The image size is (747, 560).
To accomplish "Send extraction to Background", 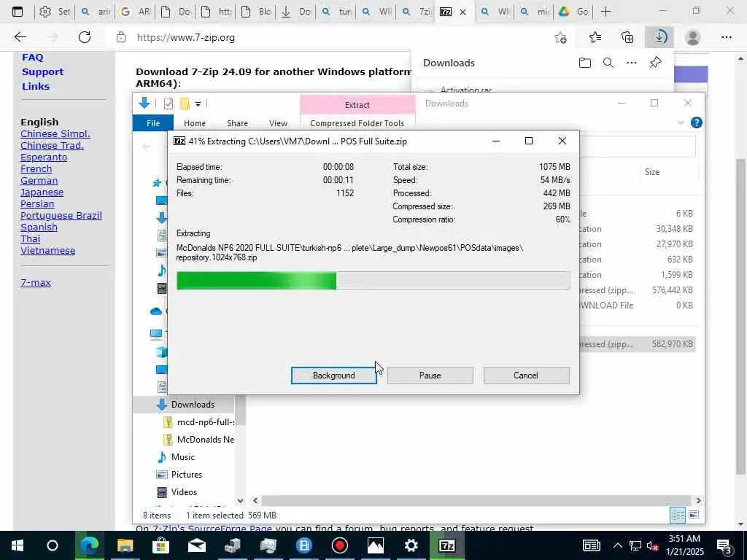I will point(334,376).
